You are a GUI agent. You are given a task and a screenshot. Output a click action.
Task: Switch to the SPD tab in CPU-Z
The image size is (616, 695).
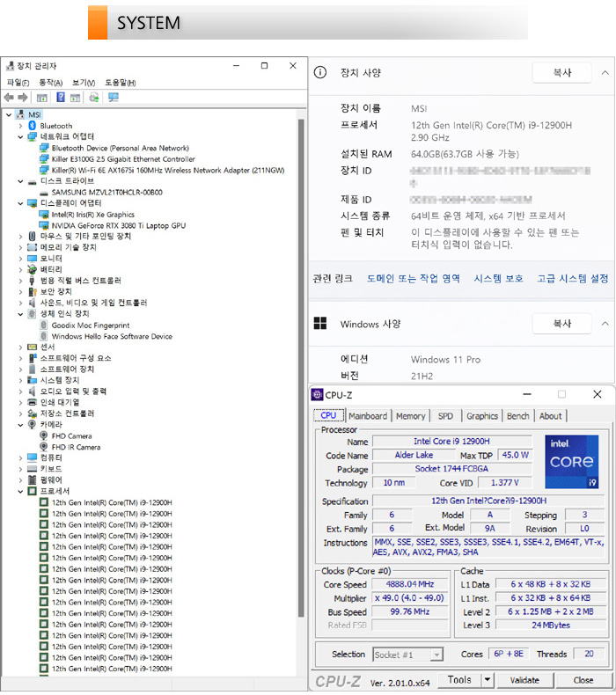pyautogui.click(x=445, y=416)
